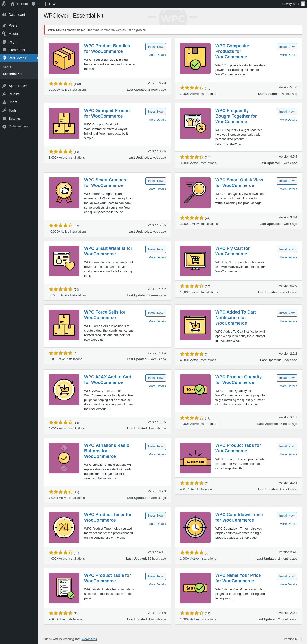Go to the About submenu under WPClever
The image size is (307, 644).
pos(7,67)
